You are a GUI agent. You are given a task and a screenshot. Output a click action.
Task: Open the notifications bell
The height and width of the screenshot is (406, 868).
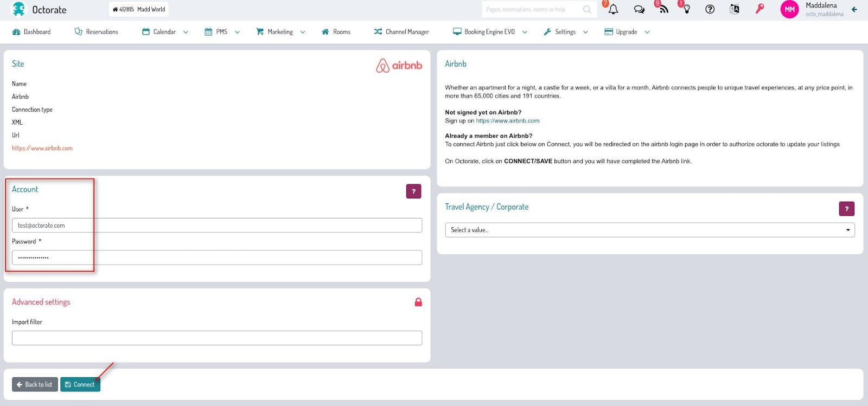[x=613, y=9]
